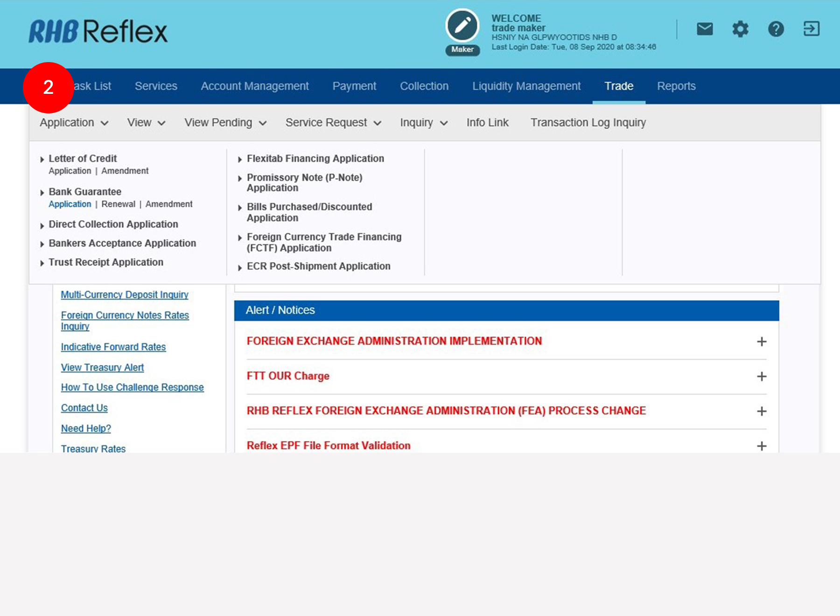Click Application under Bank Guarantee
Image resolution: width=840 pixels, height=616 pixels.
70,204
